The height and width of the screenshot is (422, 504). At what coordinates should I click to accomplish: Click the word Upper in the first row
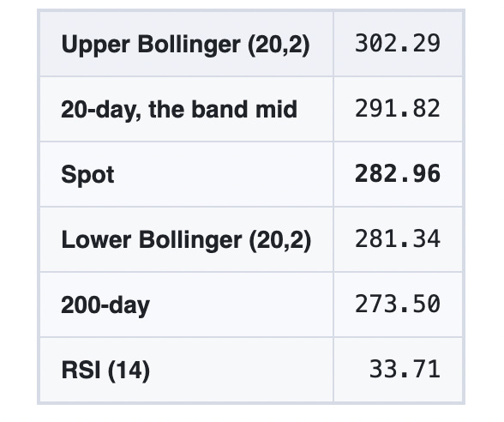coord(95,45)
